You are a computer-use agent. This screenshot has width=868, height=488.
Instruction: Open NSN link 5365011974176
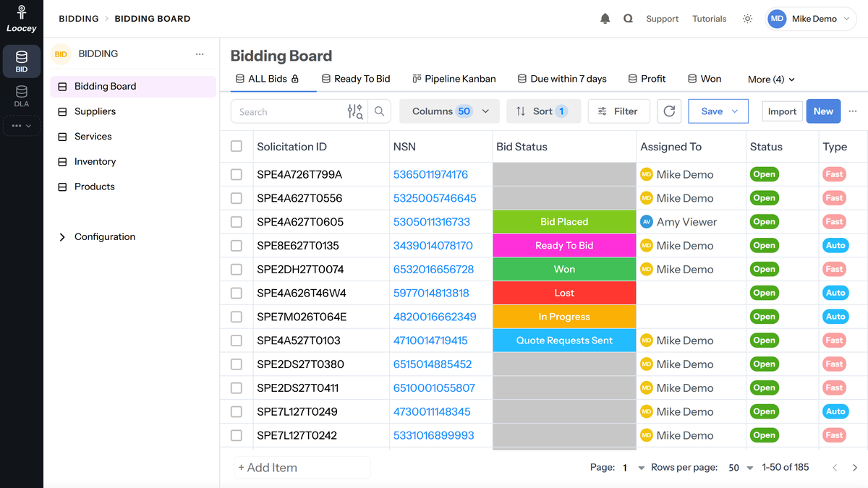click(430, 174)
